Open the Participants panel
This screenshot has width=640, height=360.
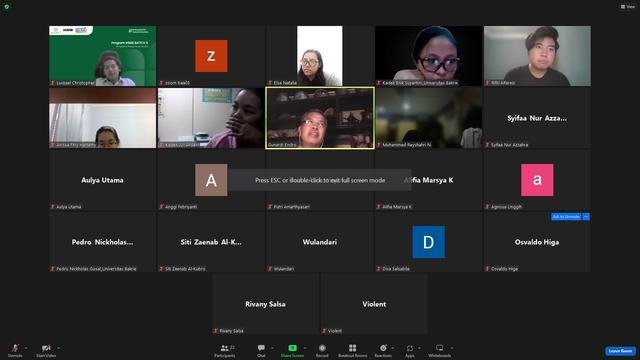(x=224, y=350)
